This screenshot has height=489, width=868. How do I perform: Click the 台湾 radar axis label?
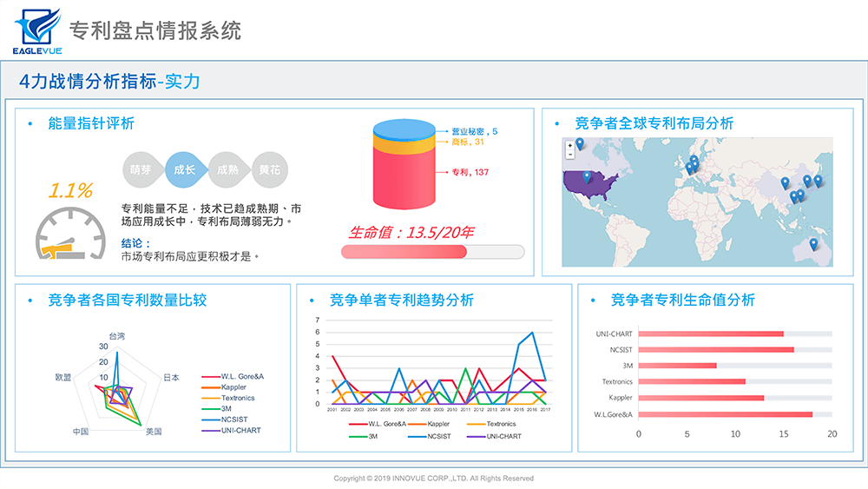[117, 336]
